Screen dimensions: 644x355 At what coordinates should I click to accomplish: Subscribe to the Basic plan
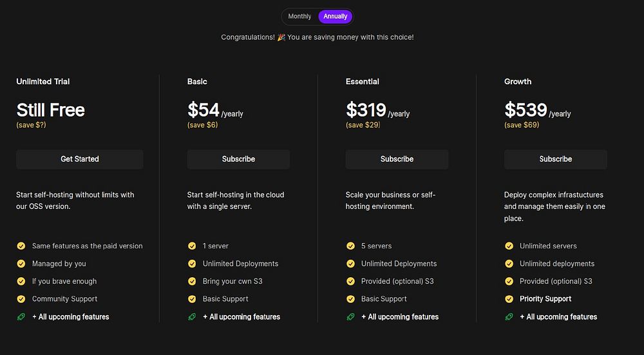point(238,159)
